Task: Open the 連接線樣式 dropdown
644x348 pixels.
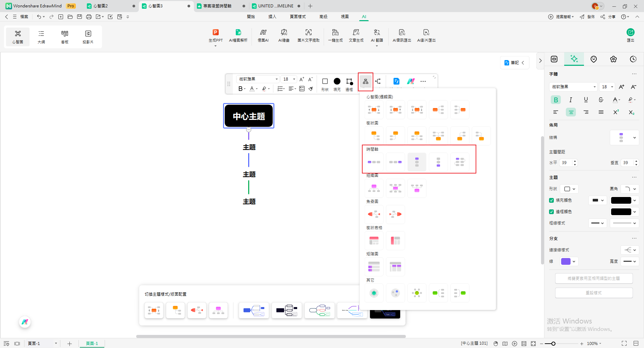Action: 630,250
